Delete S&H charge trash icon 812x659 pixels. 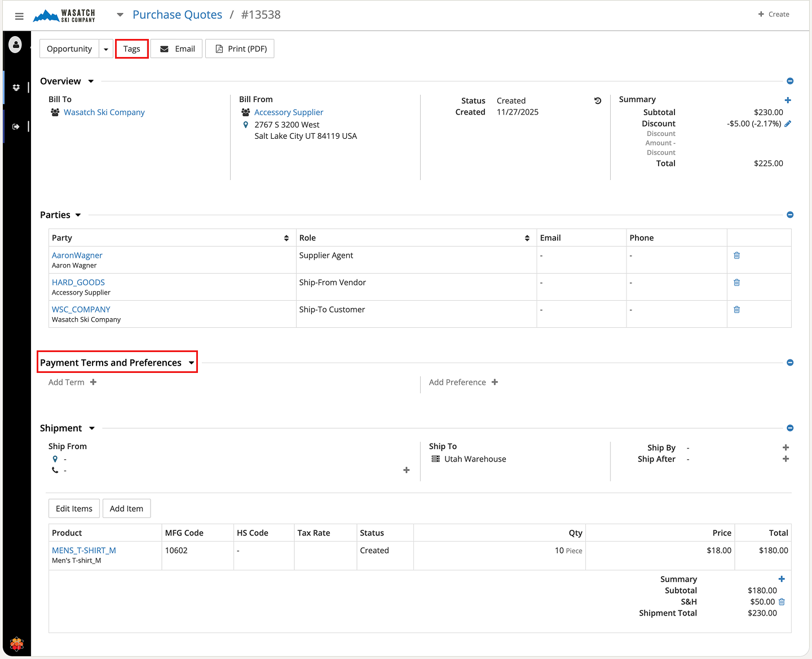(782, 602)
